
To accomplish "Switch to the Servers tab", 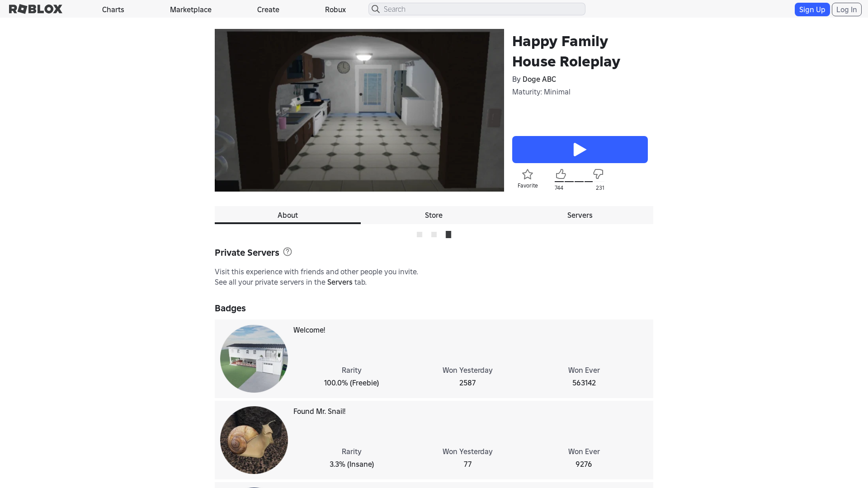I will [580, 215].
